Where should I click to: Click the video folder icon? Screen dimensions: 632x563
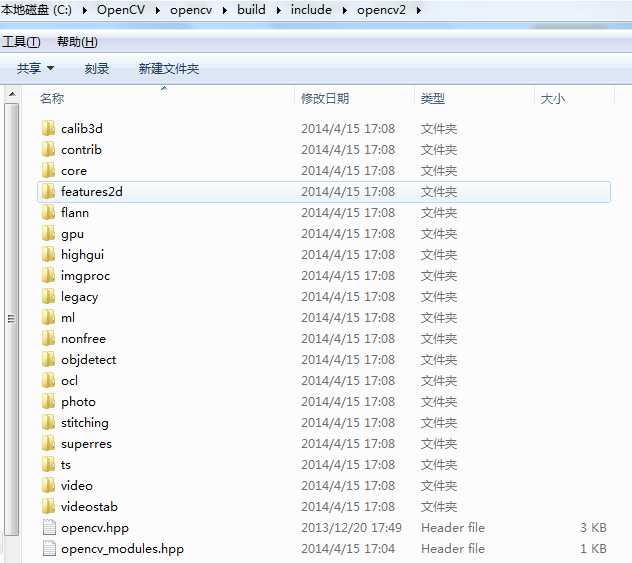48,485
